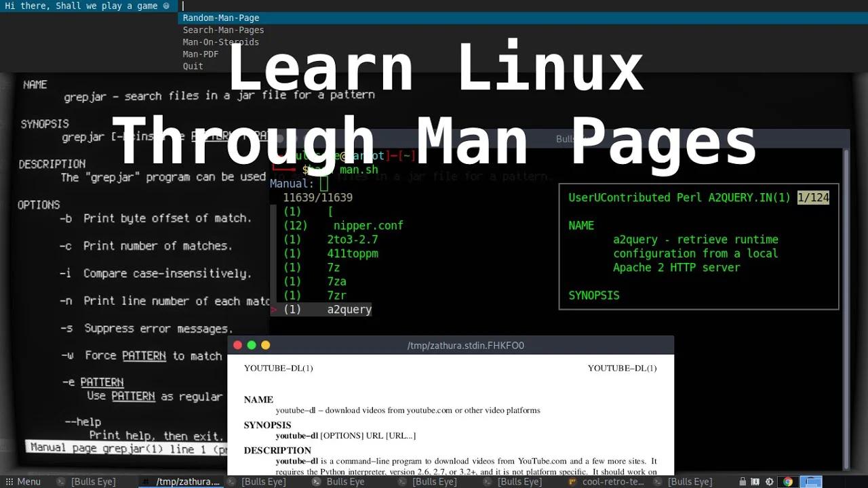The image size is (868, 488).
Task: Select Random-Man-Page from the menu
Action: [x=221, y=18]
